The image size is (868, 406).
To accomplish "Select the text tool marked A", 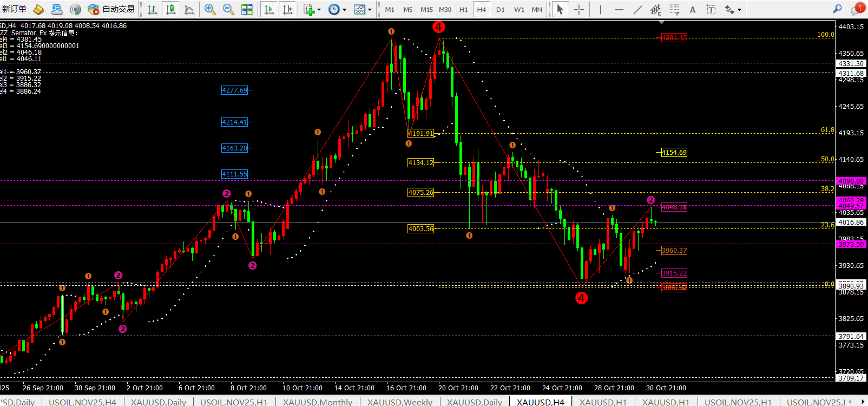I will pyautogui.click(x=693, y=9).
